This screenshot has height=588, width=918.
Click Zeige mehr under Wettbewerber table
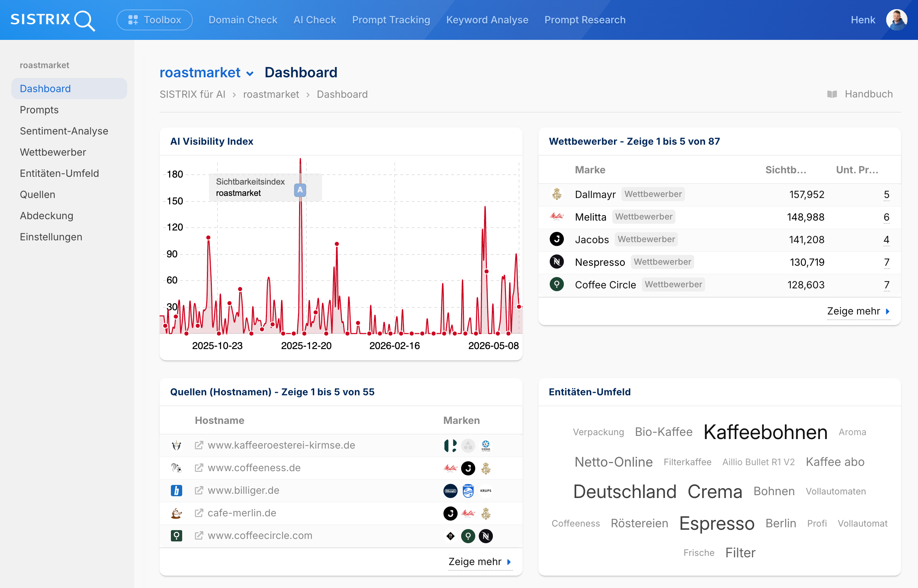click(x=858, y=311)
